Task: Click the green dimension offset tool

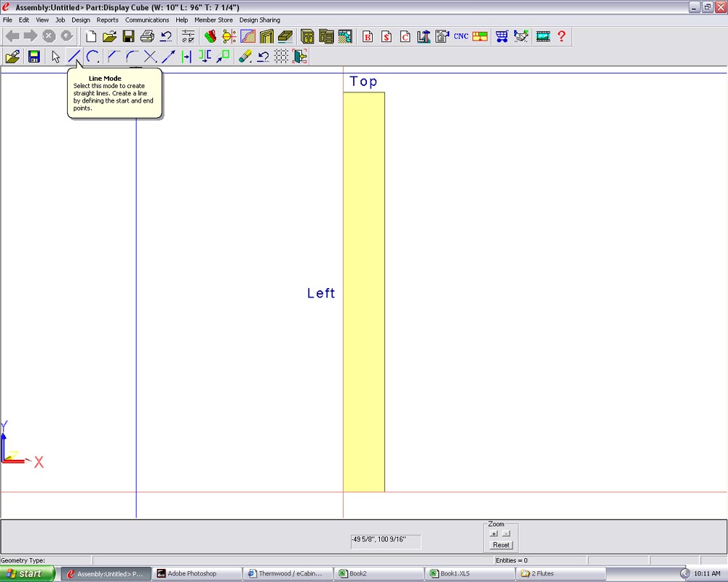Action: [186, 57]
